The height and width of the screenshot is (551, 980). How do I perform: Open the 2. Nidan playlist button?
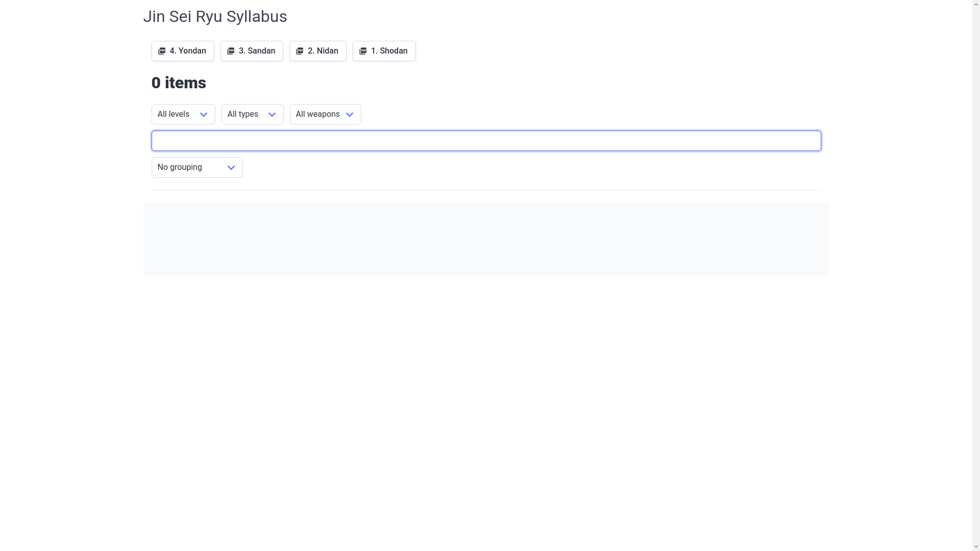click(x=318, y=51)
